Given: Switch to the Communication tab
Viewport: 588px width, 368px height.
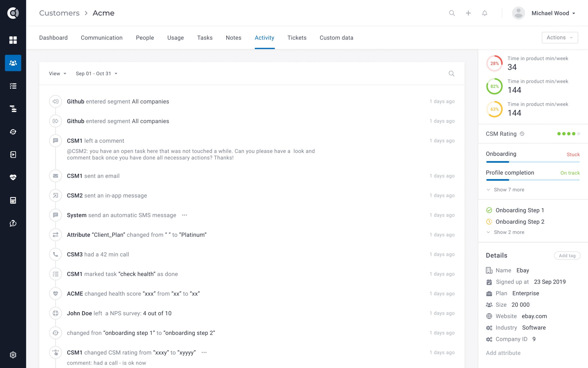Looking at the screenshot, I should click(x=102, y=38).
